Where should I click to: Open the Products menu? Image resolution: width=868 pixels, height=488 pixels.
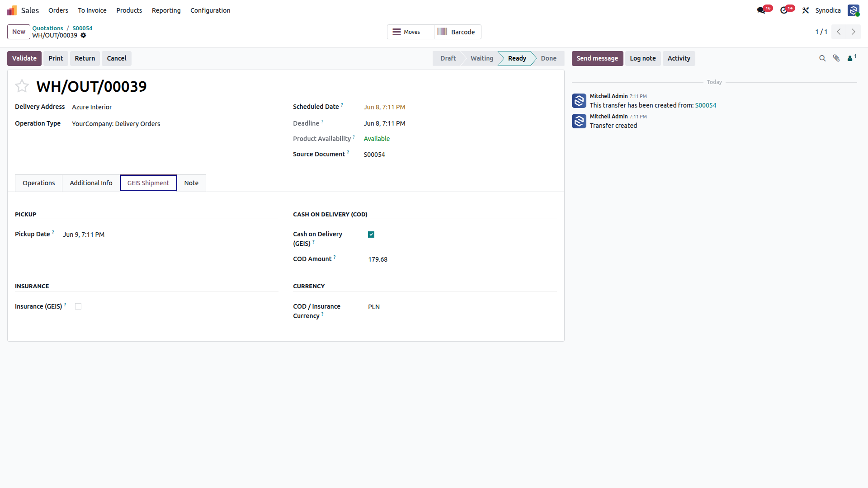click(x=129, y=10)
